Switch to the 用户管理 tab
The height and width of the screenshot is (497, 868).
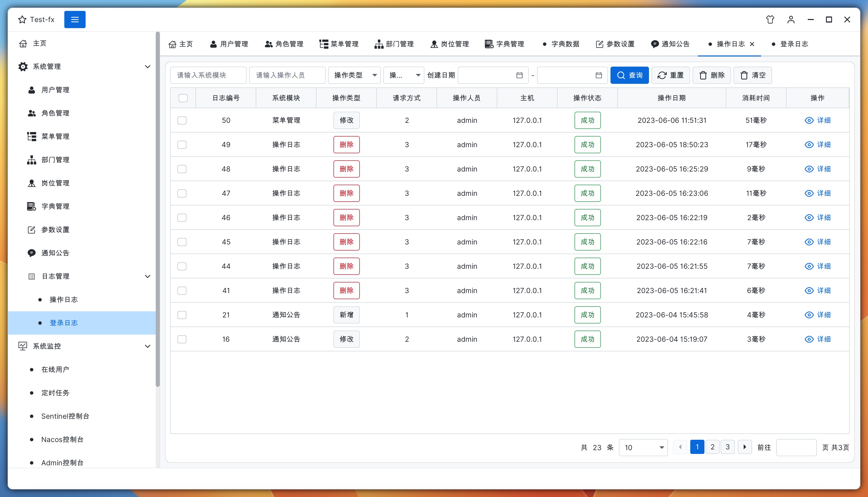229,44
